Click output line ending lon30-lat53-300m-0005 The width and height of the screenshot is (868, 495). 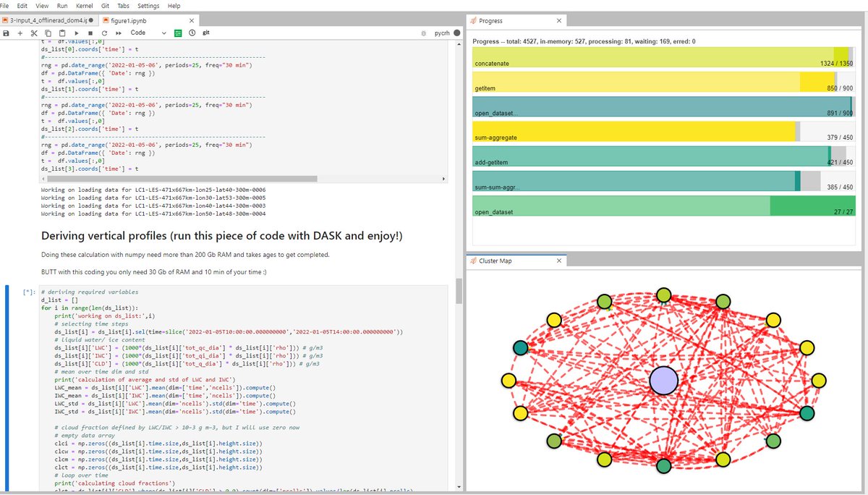[x=153, y=198]
